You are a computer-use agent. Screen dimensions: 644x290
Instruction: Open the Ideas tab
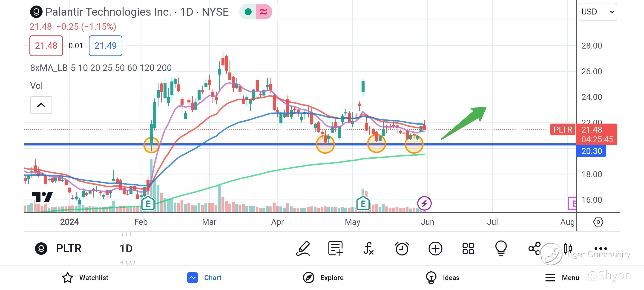click(443, 278)
